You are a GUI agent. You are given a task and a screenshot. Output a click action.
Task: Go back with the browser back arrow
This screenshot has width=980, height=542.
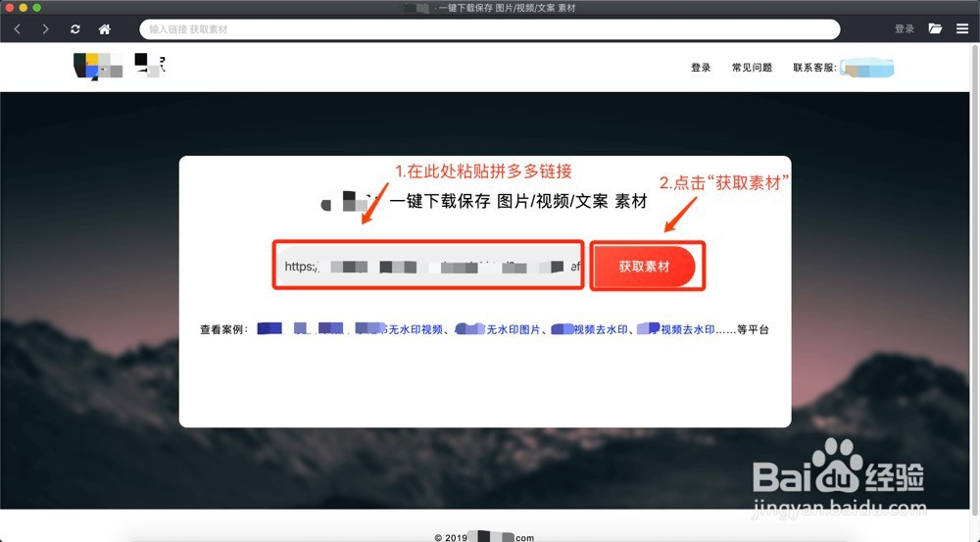(x=18, y=28)
